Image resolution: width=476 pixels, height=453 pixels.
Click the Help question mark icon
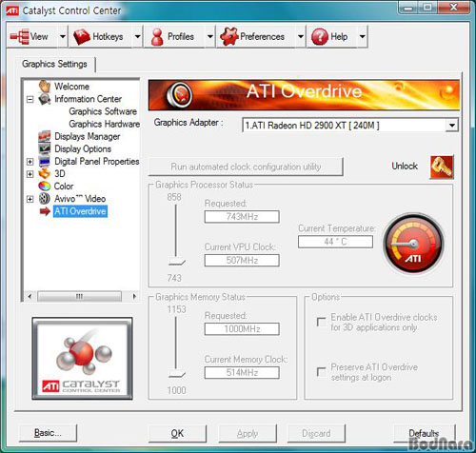click(320, 36)
